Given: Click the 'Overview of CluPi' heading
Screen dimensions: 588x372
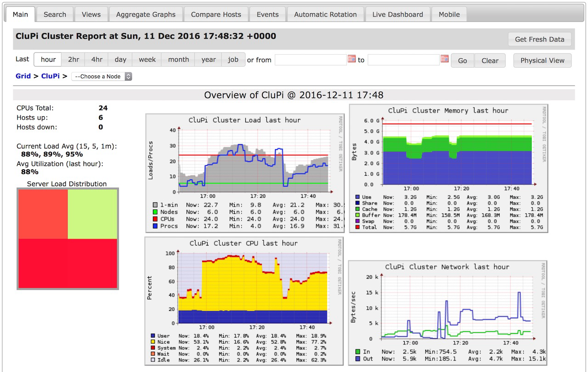Looking at the screenshot, I should click(294, 95).
